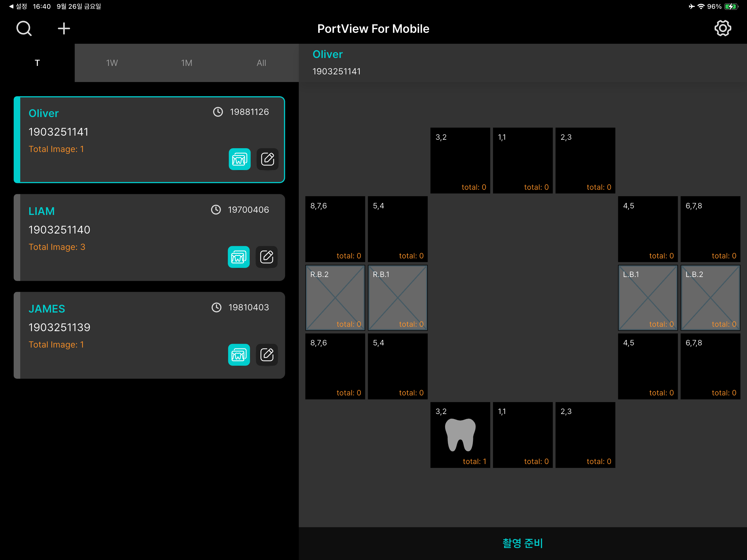Select upper 2,3 tooth slot
Screen dimensions: 747x560
(585, 161)
